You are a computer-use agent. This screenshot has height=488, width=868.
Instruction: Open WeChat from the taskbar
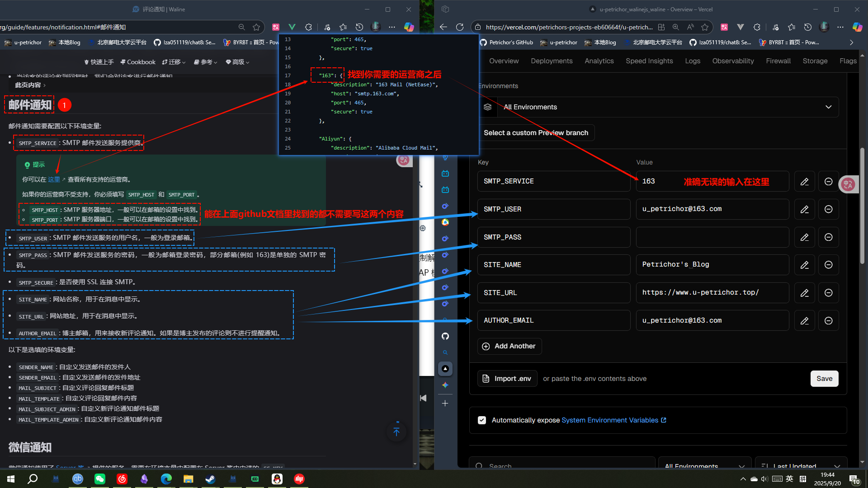tap(99, 479)
